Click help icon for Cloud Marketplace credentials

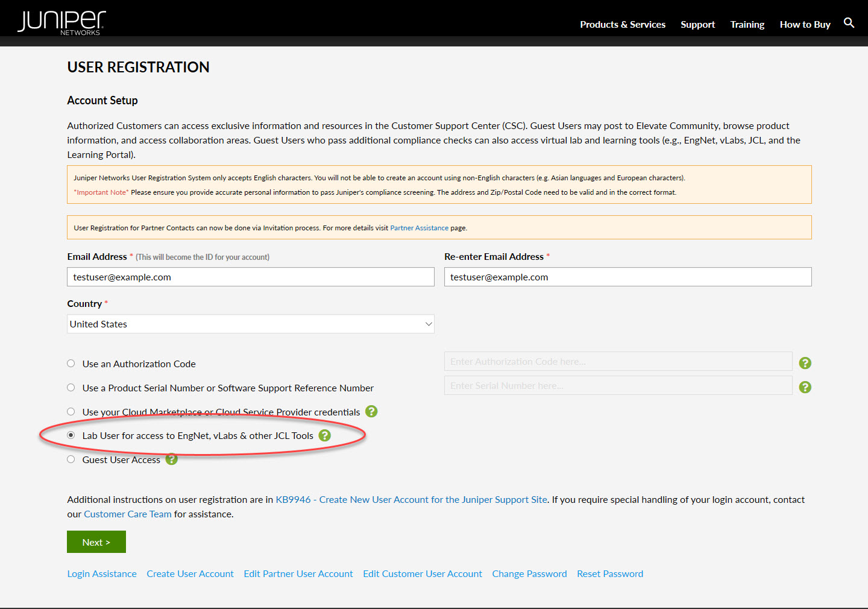coord(371,411)
